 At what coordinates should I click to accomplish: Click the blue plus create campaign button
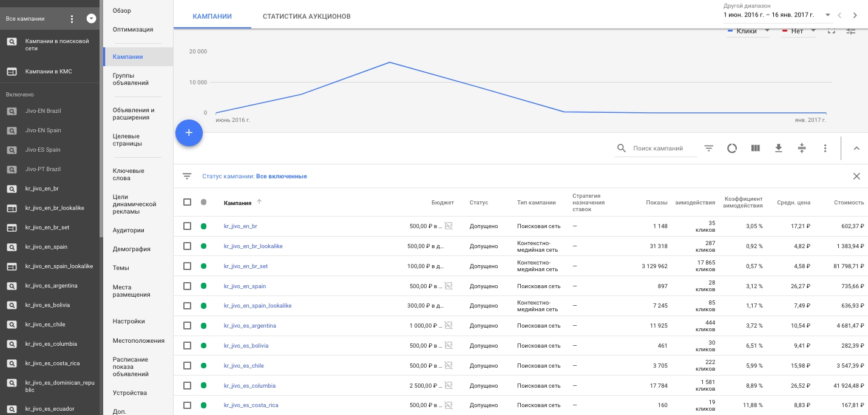pos(189,133)
